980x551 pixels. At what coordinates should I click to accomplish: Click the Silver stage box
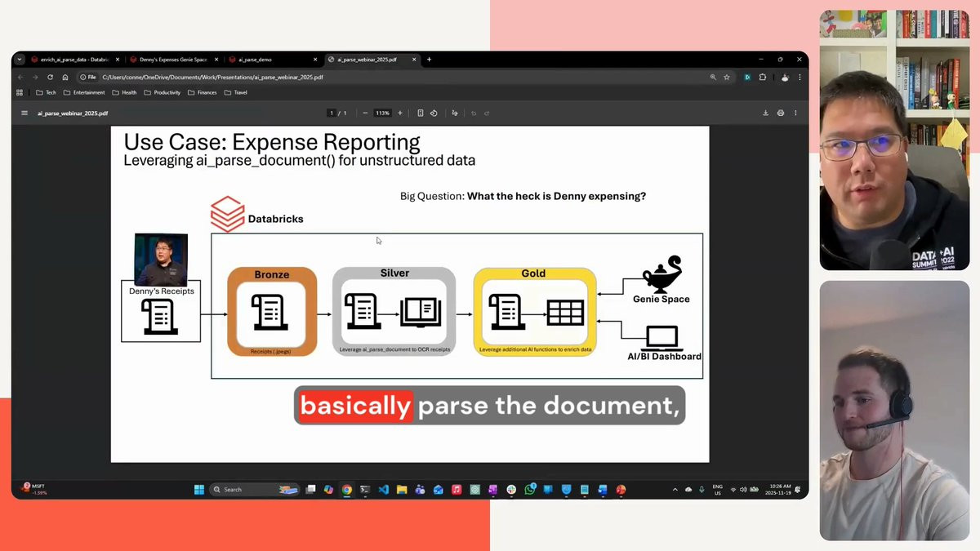tap(394, 312)
